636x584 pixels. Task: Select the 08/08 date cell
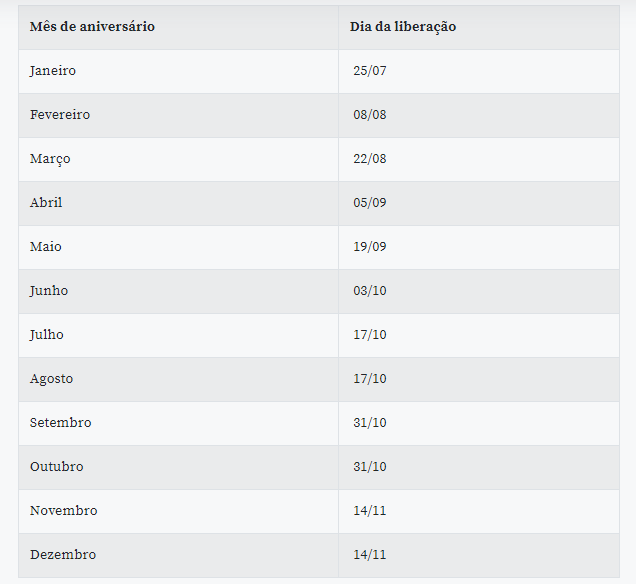click(x=369, y=115)
